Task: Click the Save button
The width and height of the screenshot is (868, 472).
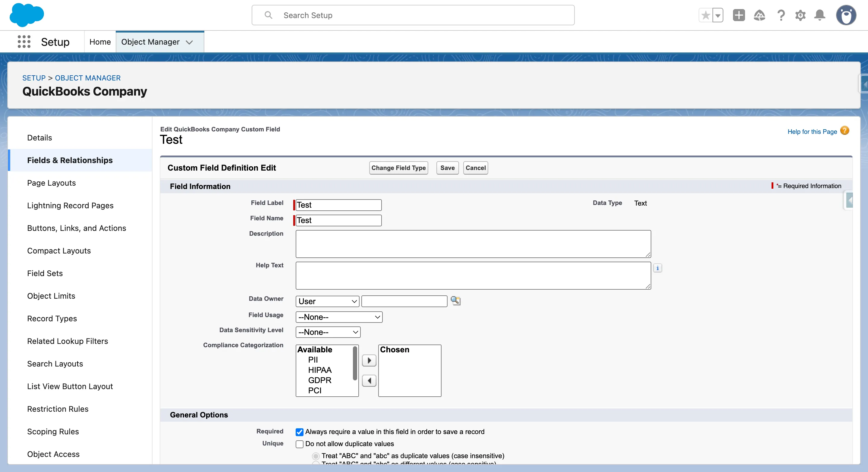Action: 447,168
